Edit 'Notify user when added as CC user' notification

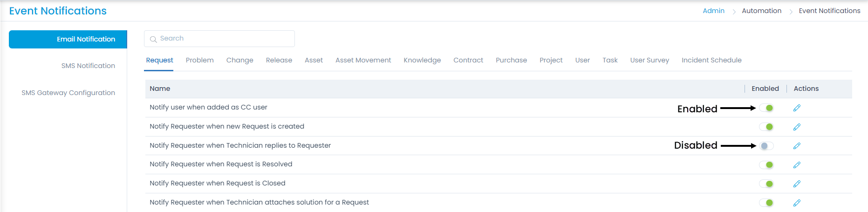pos(797,108)
